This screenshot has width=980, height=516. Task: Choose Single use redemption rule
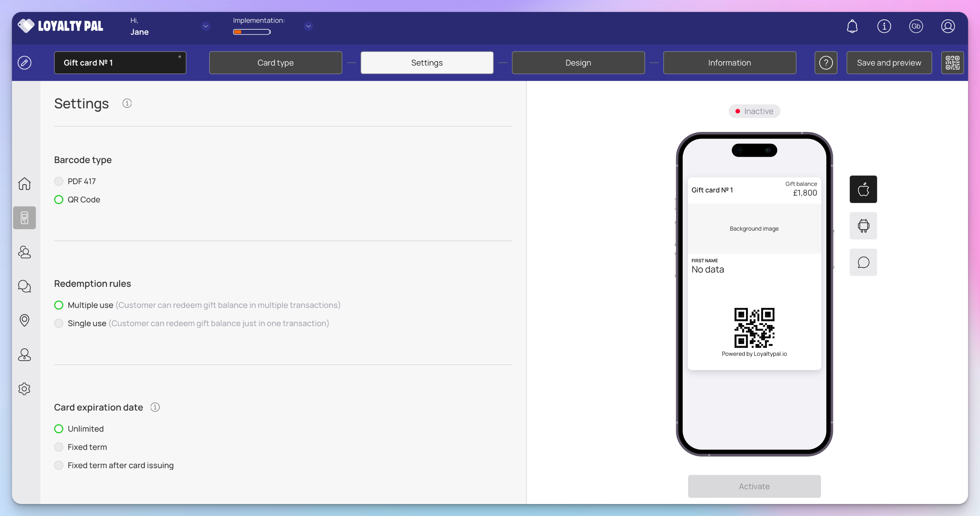[x=59, y=323]
